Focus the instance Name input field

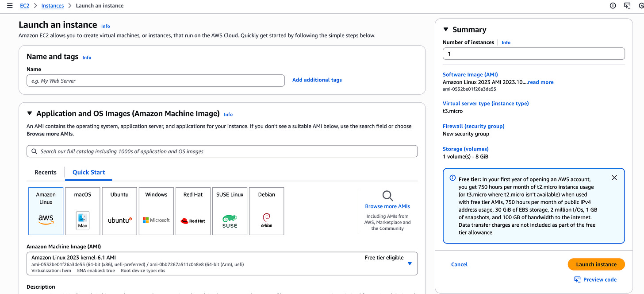tap(155, 81)
